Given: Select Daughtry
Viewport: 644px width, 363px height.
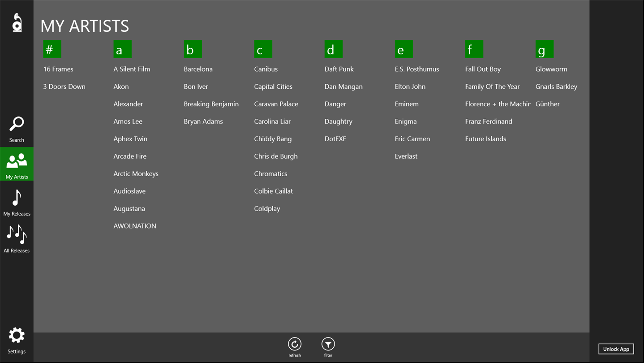Looking at the screenshot, I should pyautogui.click(x=338, y=121).
